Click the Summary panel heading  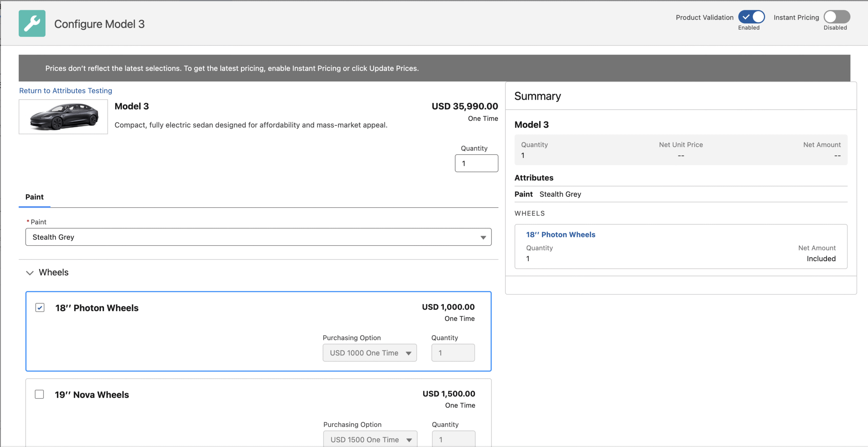pos(537,96)
